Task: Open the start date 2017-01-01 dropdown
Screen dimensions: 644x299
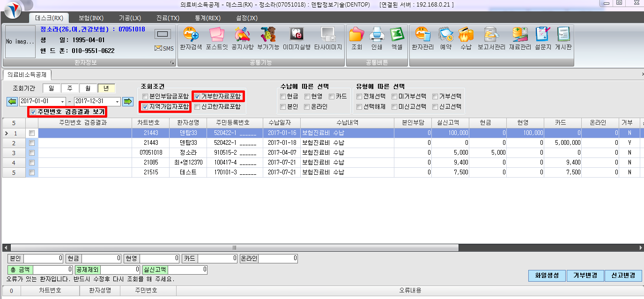Action: (x=63, y=102)
